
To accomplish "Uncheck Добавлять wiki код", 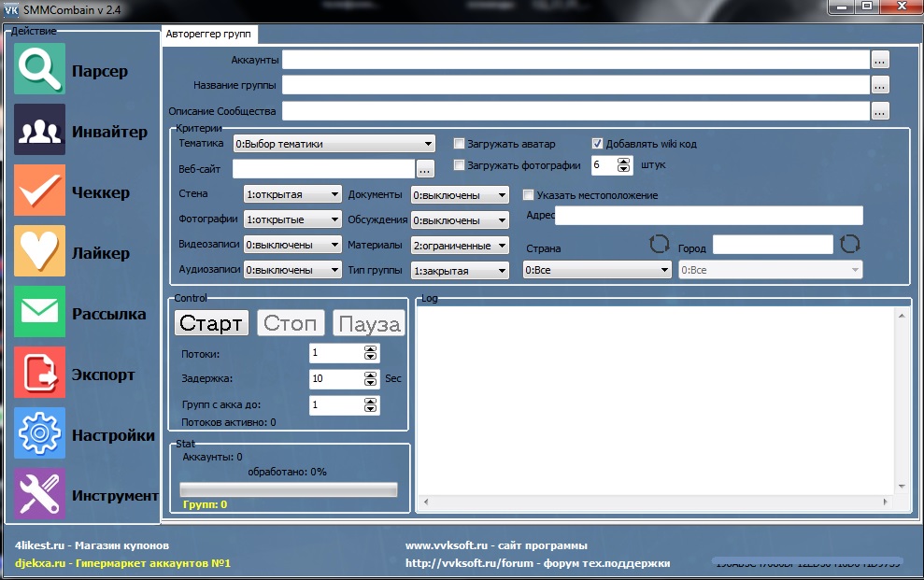I will tap(598, 144).
